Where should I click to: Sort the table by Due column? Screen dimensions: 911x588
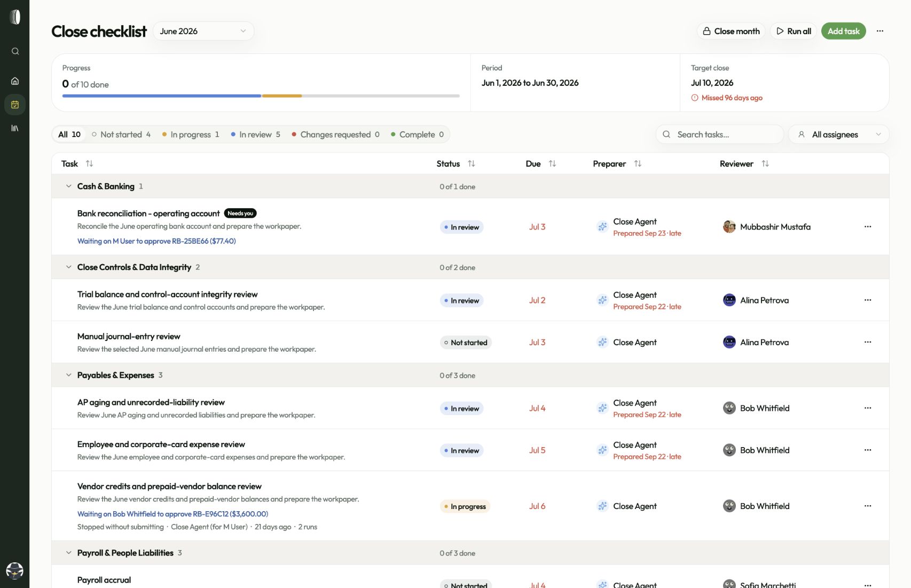click(x=552, y=164)
